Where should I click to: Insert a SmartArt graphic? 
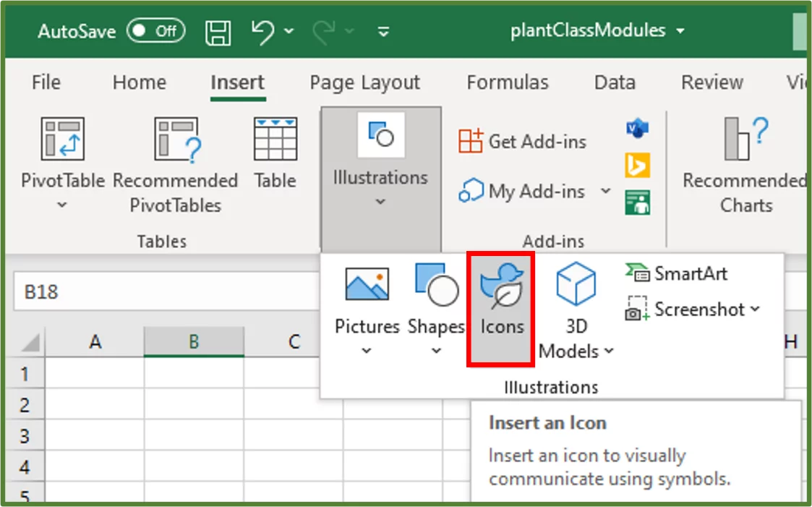[x=676, y=273]
